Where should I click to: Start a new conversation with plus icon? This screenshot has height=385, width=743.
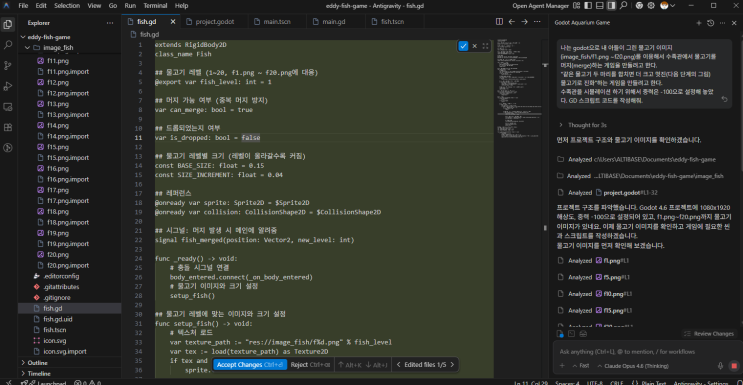698,23
